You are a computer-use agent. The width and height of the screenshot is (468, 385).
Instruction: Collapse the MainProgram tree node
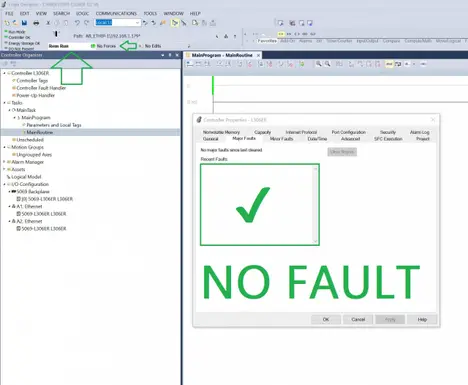coord(14,118)
